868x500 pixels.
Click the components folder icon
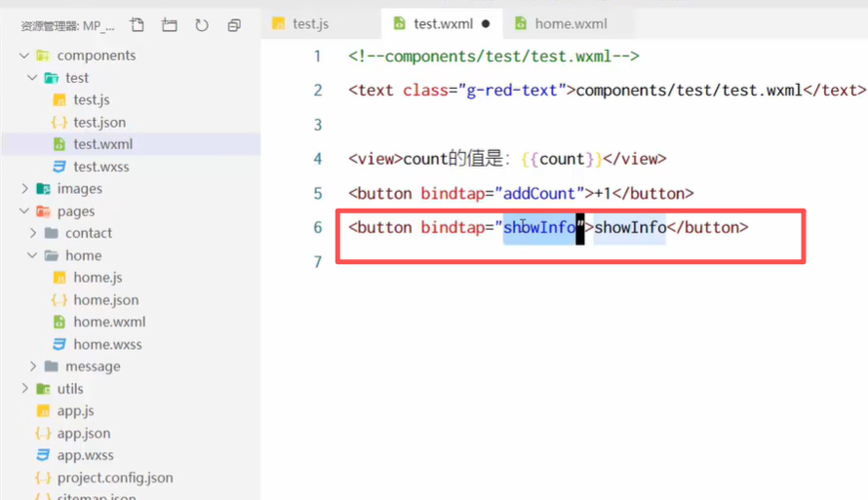coord(43,56)
